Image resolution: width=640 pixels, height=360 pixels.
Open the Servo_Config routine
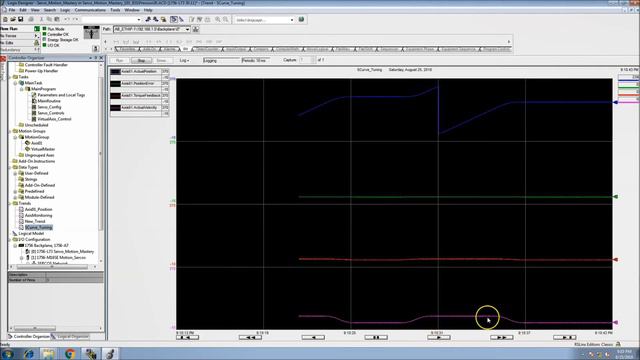(x=49, y=107)
